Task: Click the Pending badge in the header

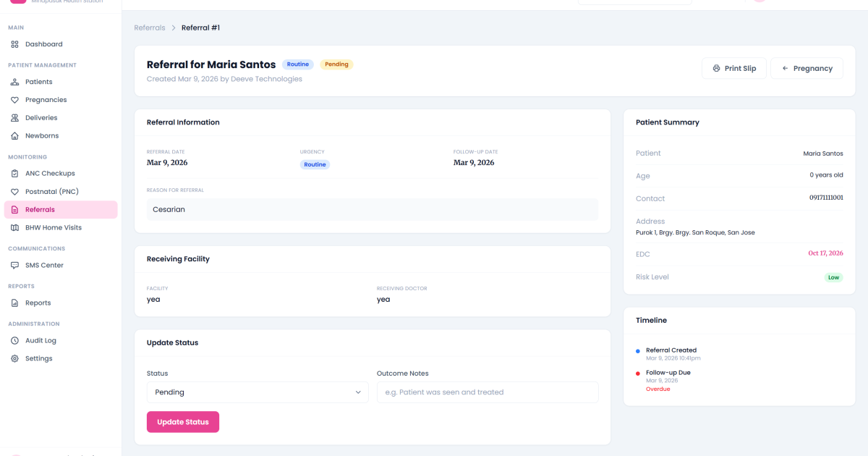Action: click(x=336, y=64)
